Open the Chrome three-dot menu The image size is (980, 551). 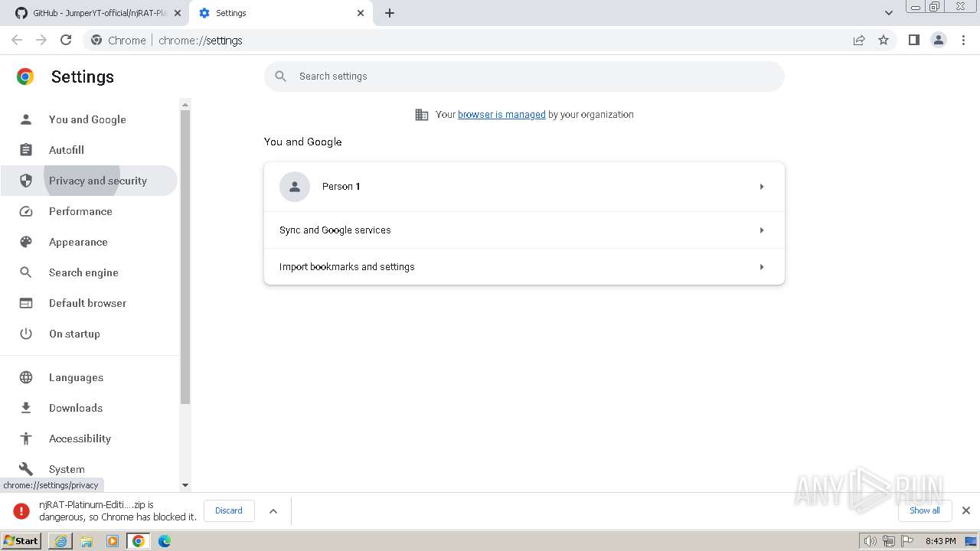[x=964, y=40]
